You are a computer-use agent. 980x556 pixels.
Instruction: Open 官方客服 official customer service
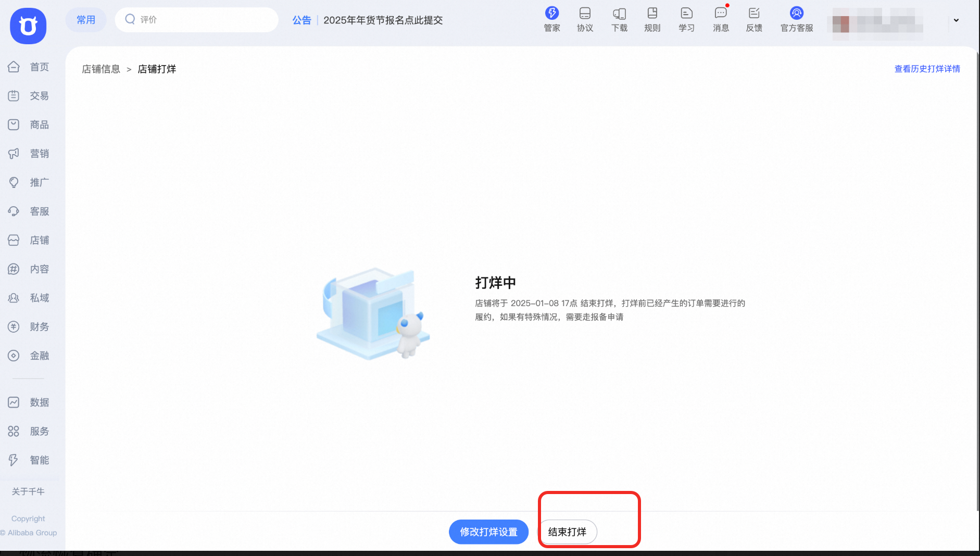pyautogui.click(x=796, y=19)
